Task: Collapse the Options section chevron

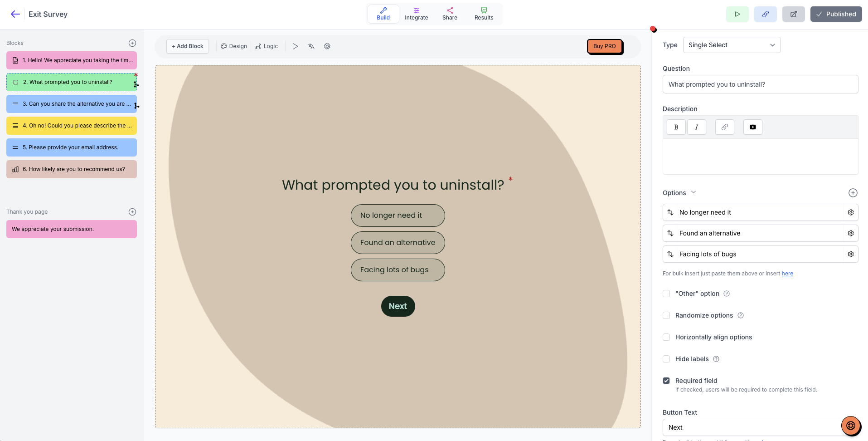Action: (693, 192)
